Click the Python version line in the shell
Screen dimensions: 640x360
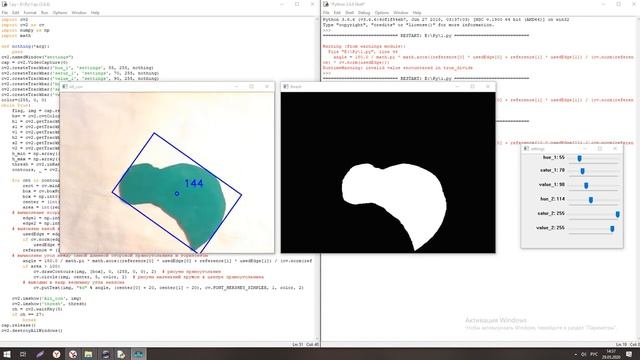tap(446, 20)
